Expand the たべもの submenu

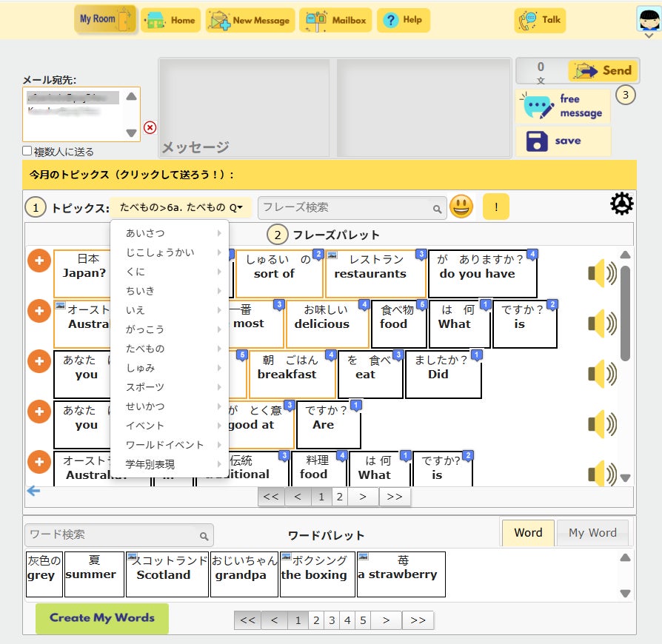tap(170, 349)
